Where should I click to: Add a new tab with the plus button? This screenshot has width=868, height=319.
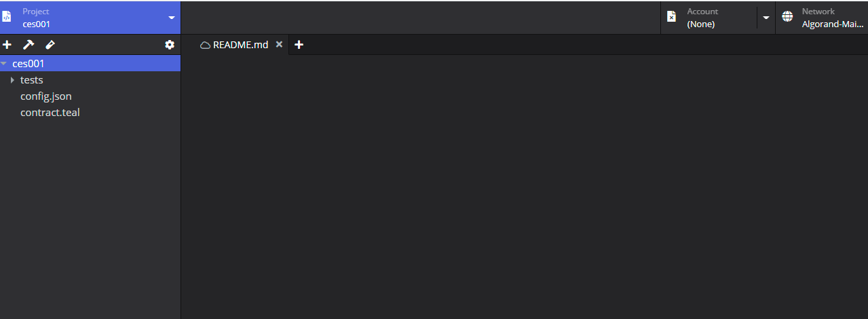(x=299, y=45)
